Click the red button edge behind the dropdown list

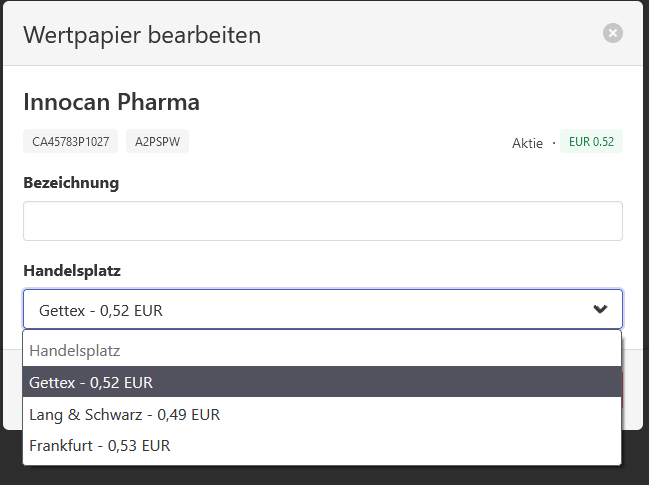pyautogui.click(x=622, y=389)
